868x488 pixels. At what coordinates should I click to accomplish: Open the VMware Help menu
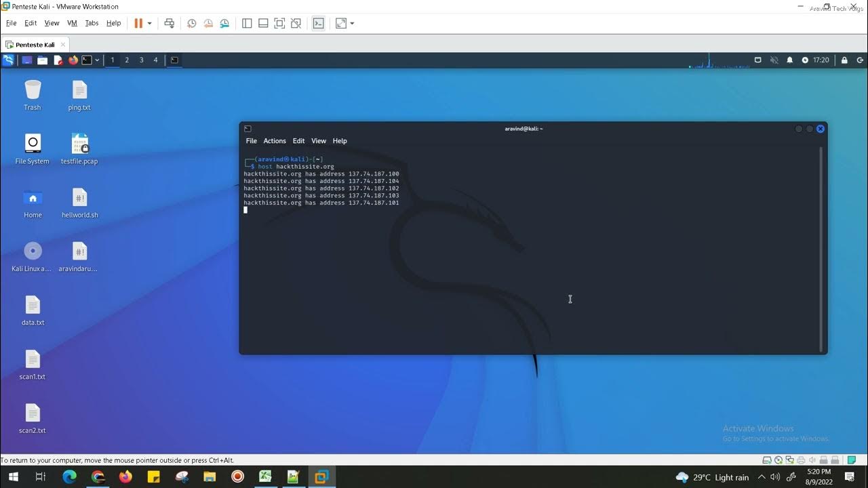[x=114, y=23]
